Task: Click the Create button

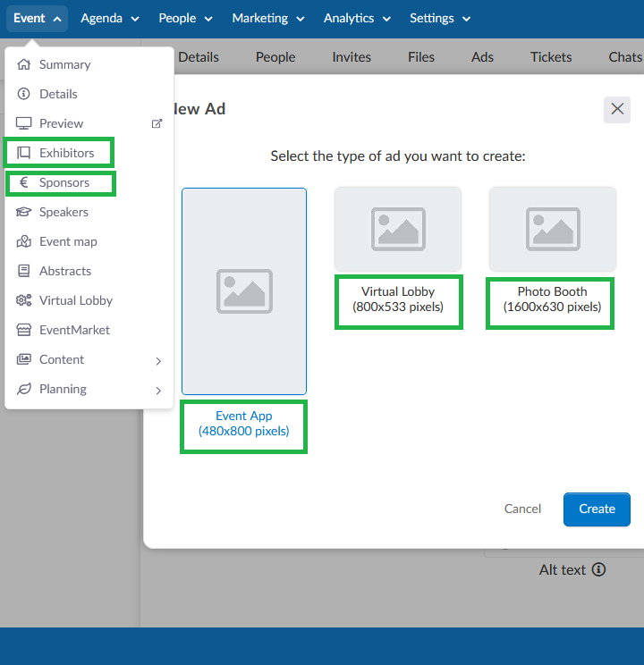Action: [597, 509]
